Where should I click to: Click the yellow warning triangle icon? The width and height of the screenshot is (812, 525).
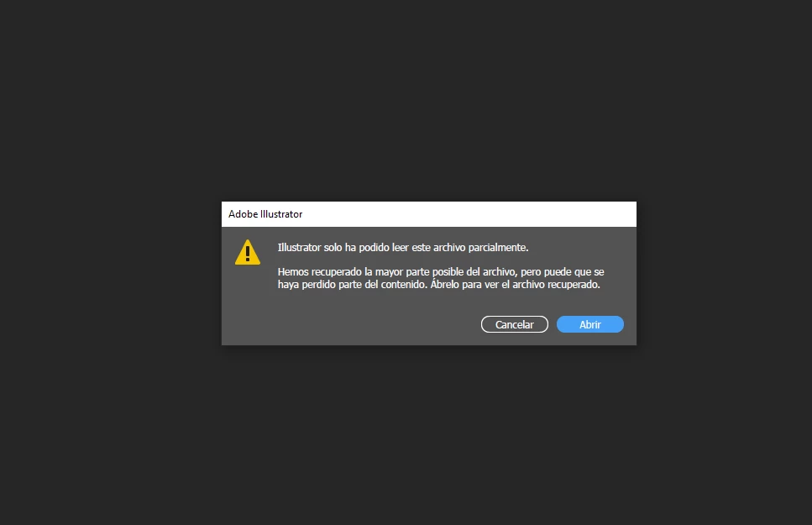coord(248,252)
